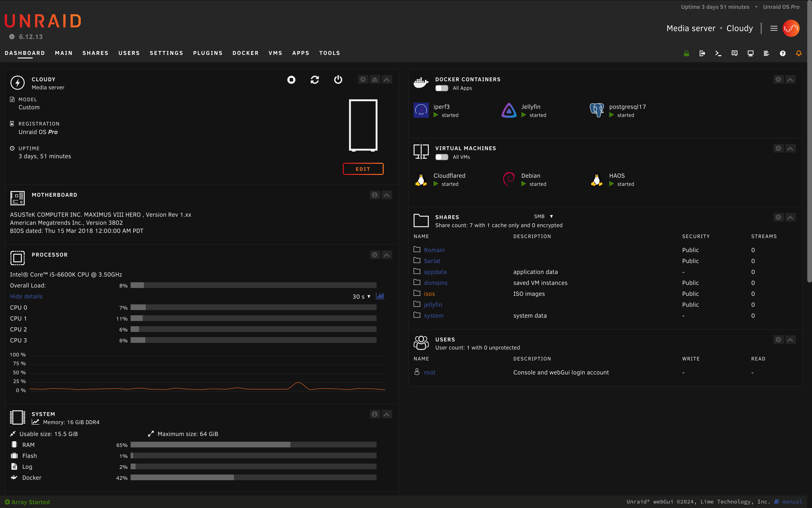The image size is (812, 508).
Task: Open the notifications bell icon
Action: coord(798,53)
